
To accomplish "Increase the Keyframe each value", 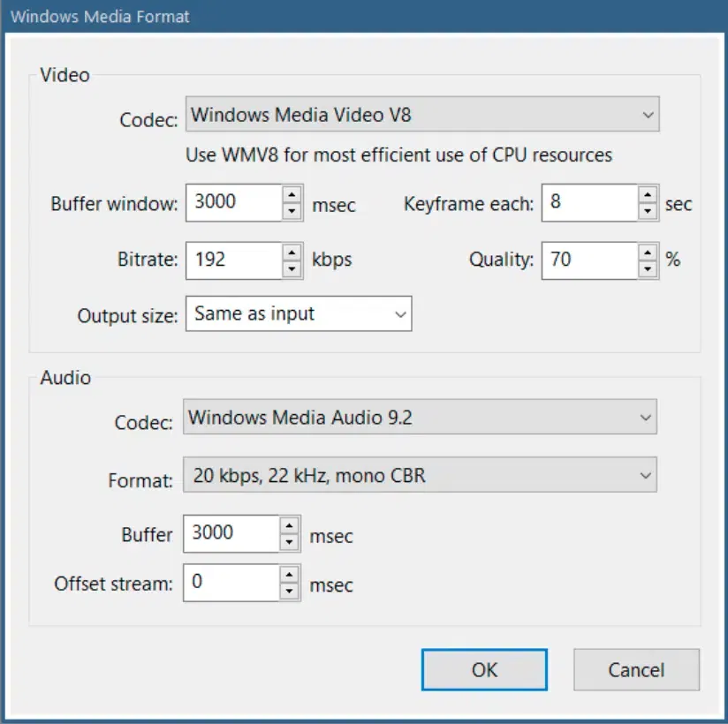I will 648,194.
